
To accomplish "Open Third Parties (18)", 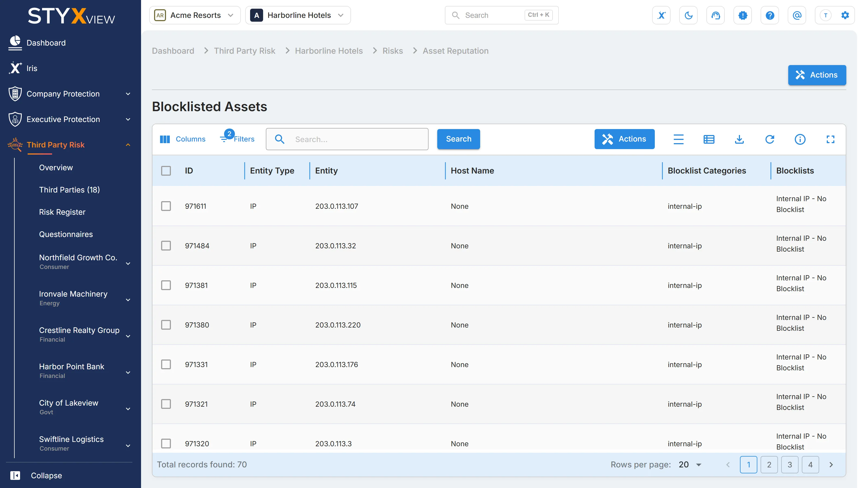I will [x=69, y=190].
